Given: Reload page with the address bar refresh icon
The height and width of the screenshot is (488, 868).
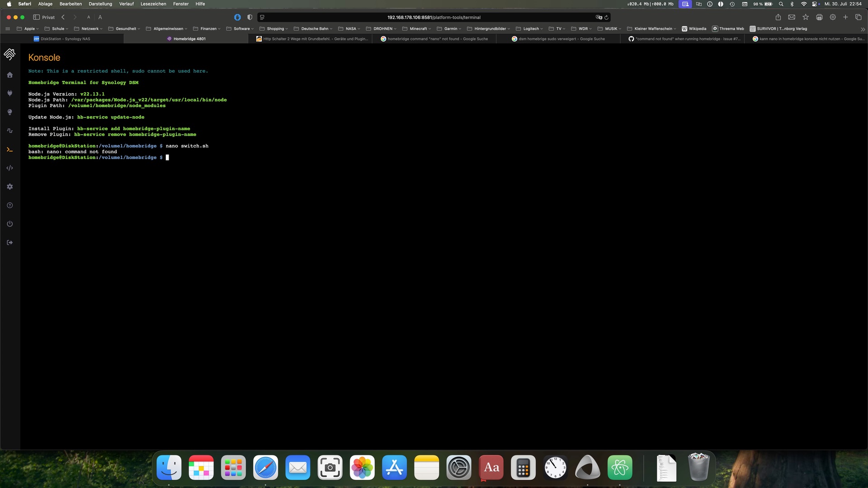Looking at the screenshot, I should 607,17.
